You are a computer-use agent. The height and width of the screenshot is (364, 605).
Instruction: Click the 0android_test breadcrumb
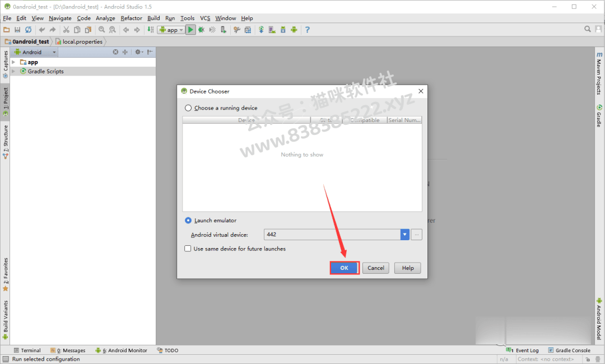(x=27, y=41)
